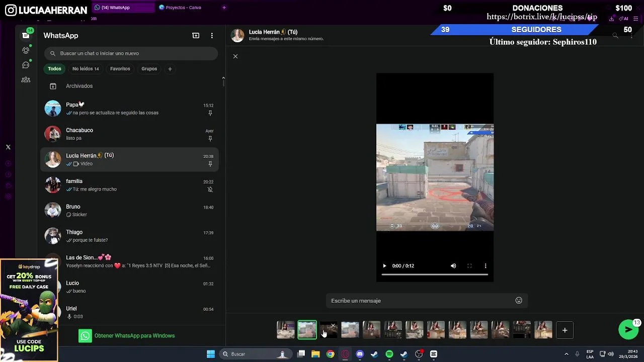This screenshot has height=362, width=644.
Task: Open CapCut from the taskbar
Action: point(434,354)
